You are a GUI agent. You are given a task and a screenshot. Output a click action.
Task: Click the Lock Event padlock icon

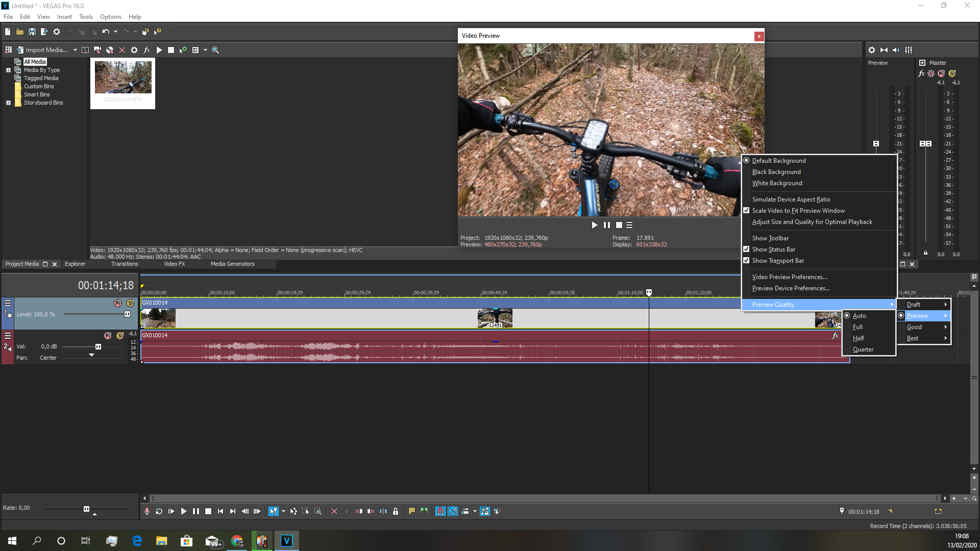[396, 511]
